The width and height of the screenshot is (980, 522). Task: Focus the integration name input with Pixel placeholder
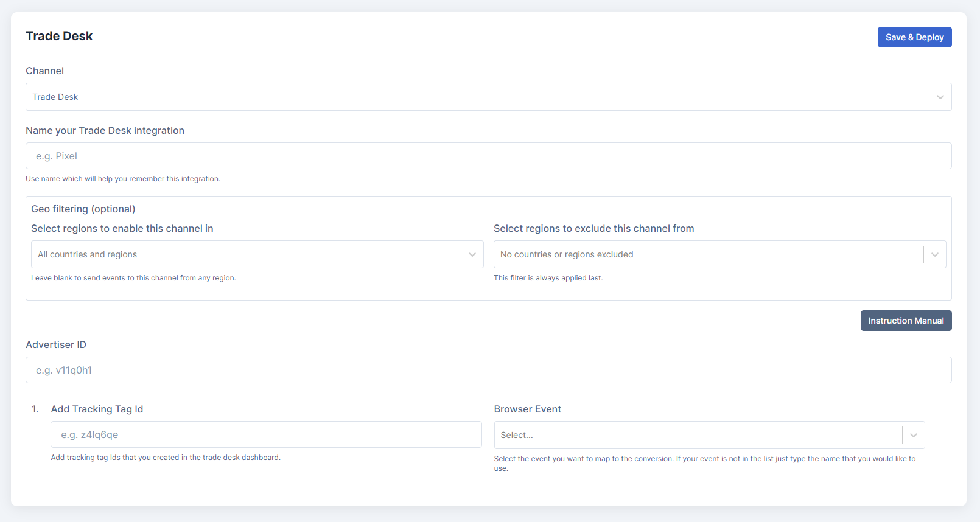488,156
